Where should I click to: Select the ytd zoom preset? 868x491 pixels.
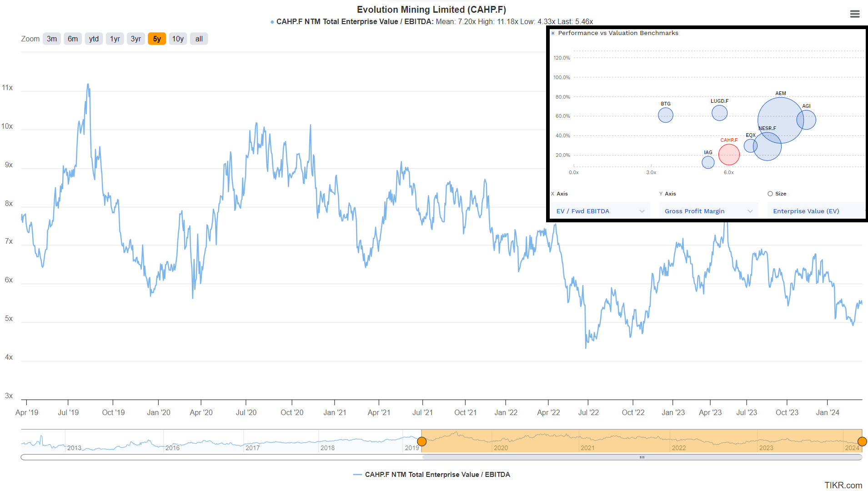pos(94,39)
